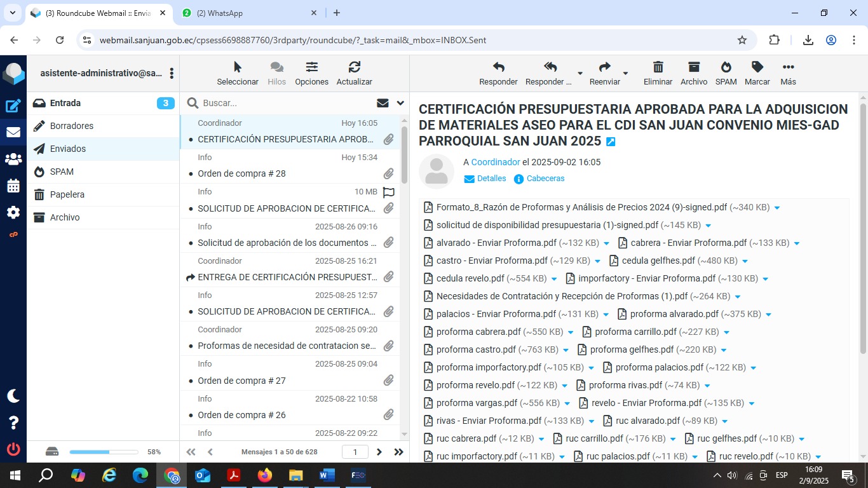Switch to the WhatsApp browser tab

248,13
